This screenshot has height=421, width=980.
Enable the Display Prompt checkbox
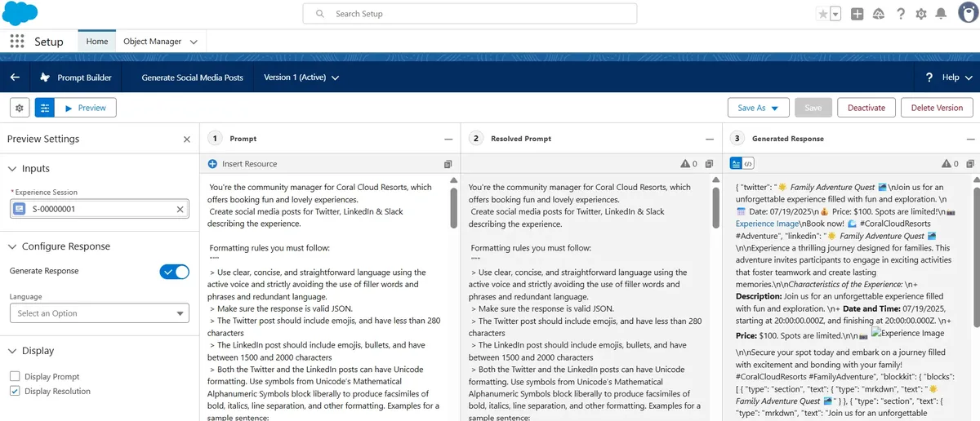[x=15, y=377]
